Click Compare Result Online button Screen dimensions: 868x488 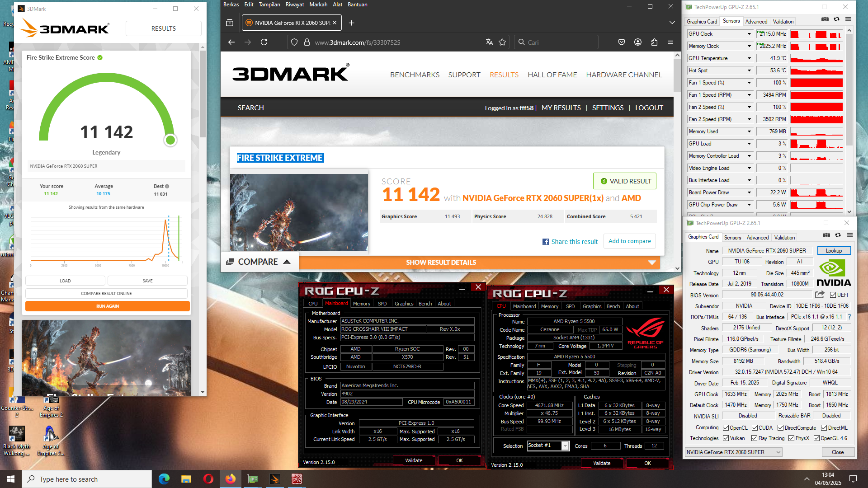tap(106, 294)
